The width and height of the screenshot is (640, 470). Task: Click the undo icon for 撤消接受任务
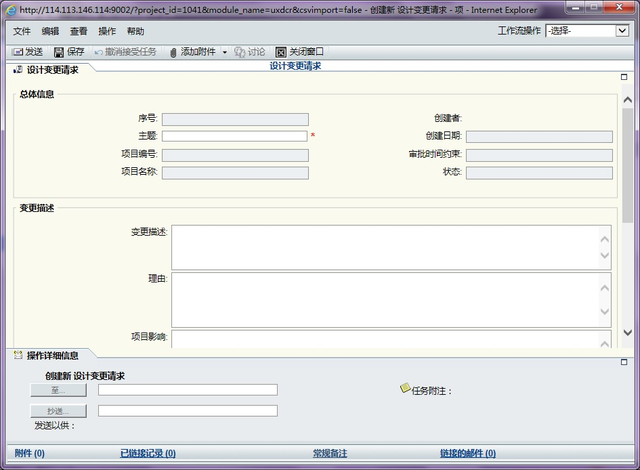tap(98, 52)
